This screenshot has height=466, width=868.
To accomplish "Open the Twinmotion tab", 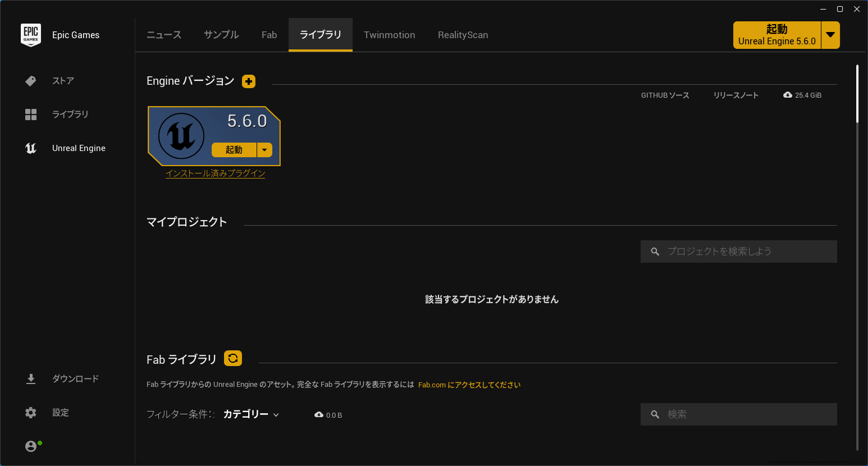I will click(390, 35).
